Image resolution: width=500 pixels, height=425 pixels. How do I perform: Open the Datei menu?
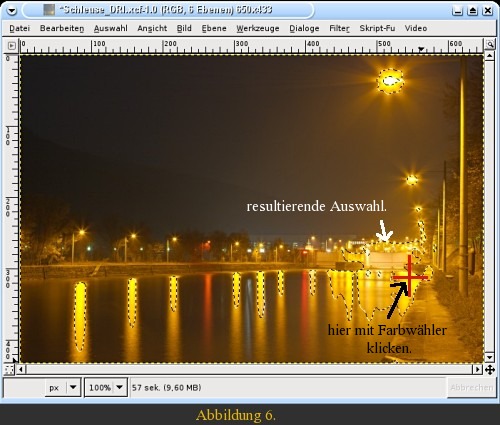pyautogui.click(x=19, y=28)
